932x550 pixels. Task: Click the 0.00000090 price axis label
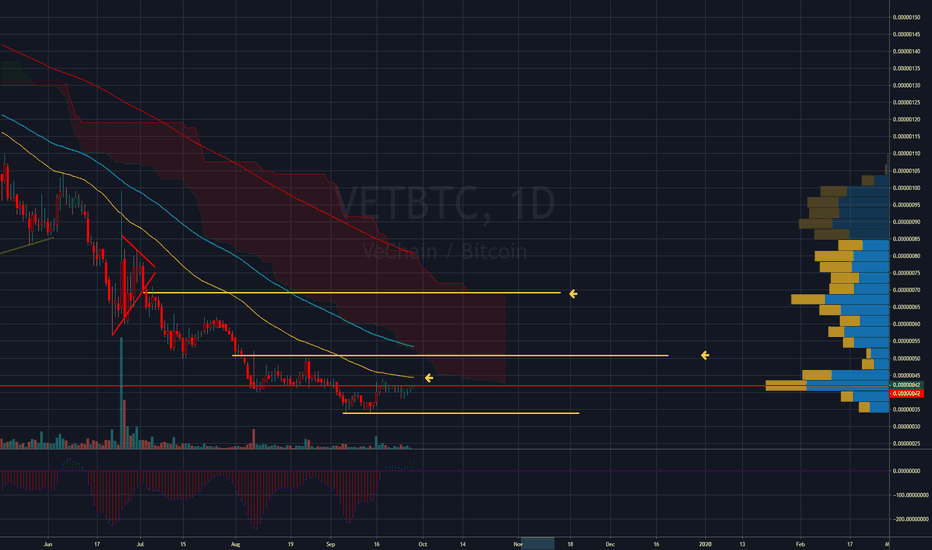coord(906,222)
